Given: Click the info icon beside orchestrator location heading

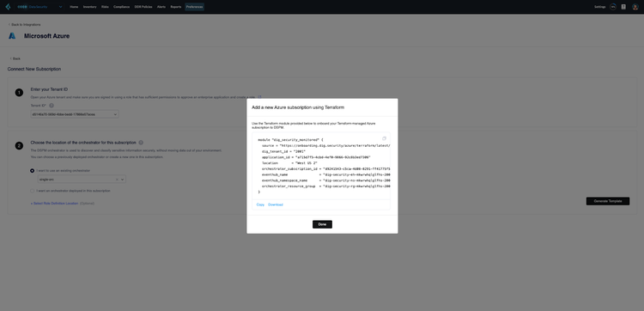Looking at the screenshot, I should (141, 143).
